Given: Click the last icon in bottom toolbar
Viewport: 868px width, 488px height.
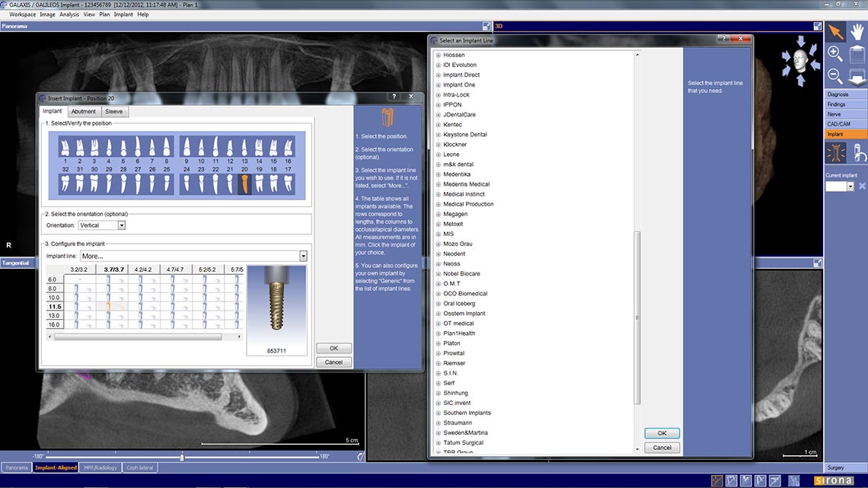Looking at the screenshot, I should click(794, 480).
